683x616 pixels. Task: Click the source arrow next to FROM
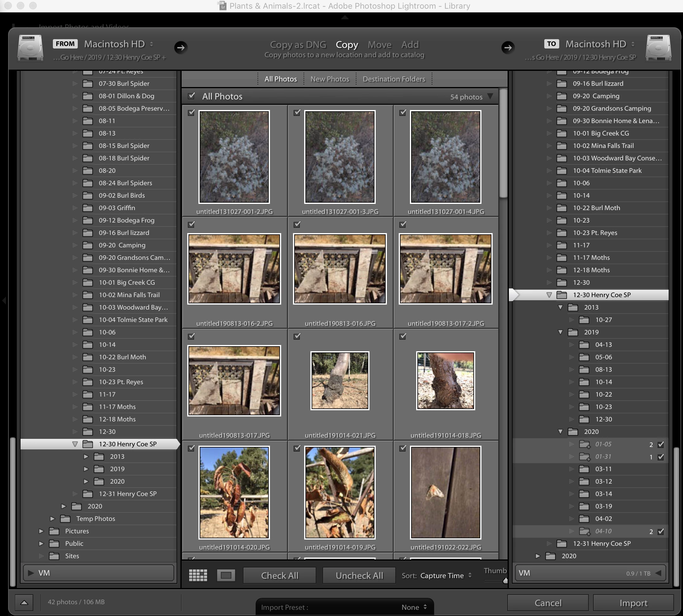point(181,47)
